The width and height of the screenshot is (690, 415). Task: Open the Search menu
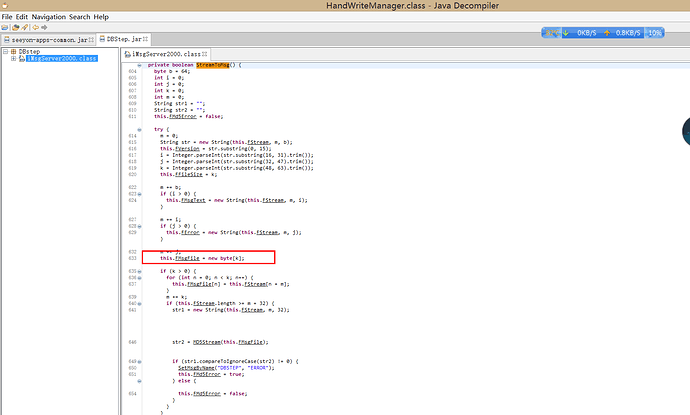click(x=79, y=17)
